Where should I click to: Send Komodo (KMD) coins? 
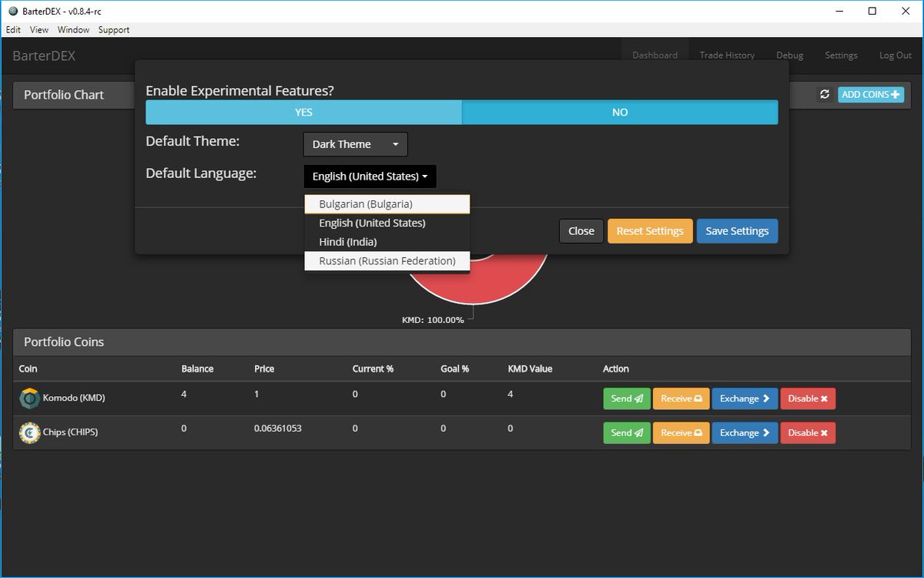(x=627, y=398)
